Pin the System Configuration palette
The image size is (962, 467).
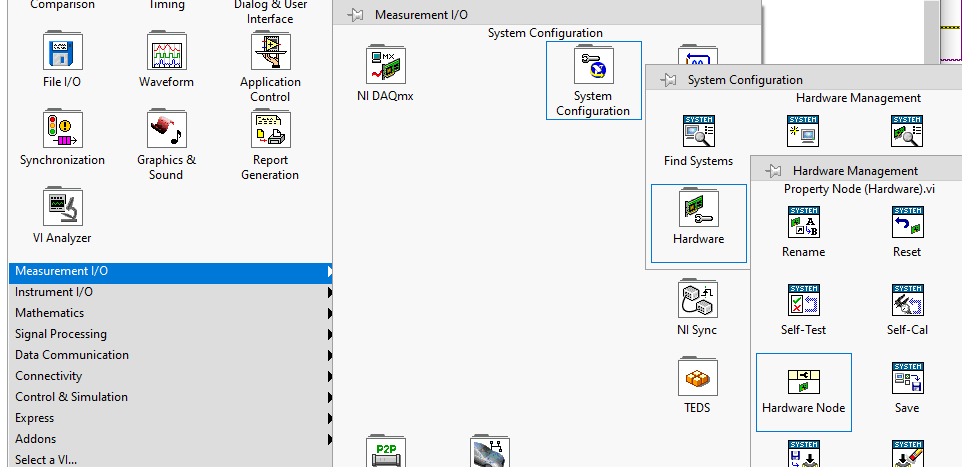(668, 80)
